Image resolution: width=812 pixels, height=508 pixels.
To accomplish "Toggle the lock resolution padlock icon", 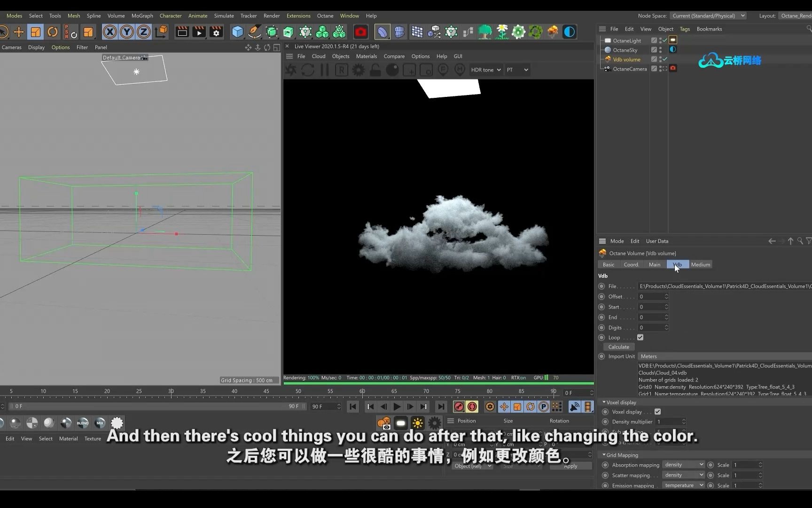I will (375, 70).
